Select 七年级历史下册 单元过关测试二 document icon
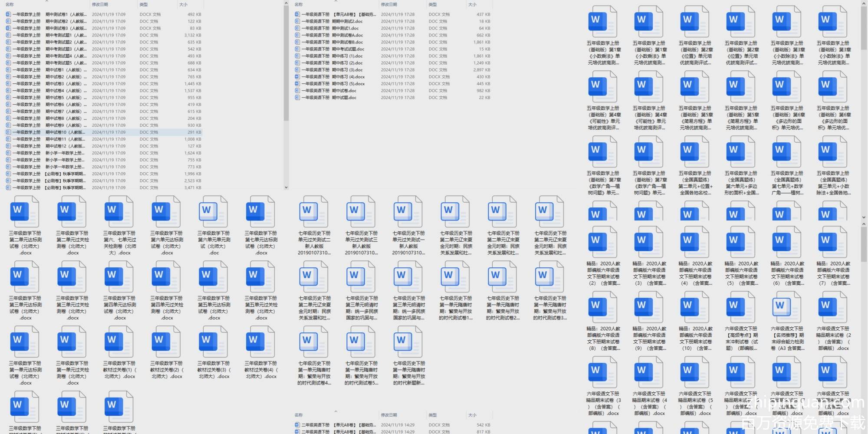 tap(314, 211)
